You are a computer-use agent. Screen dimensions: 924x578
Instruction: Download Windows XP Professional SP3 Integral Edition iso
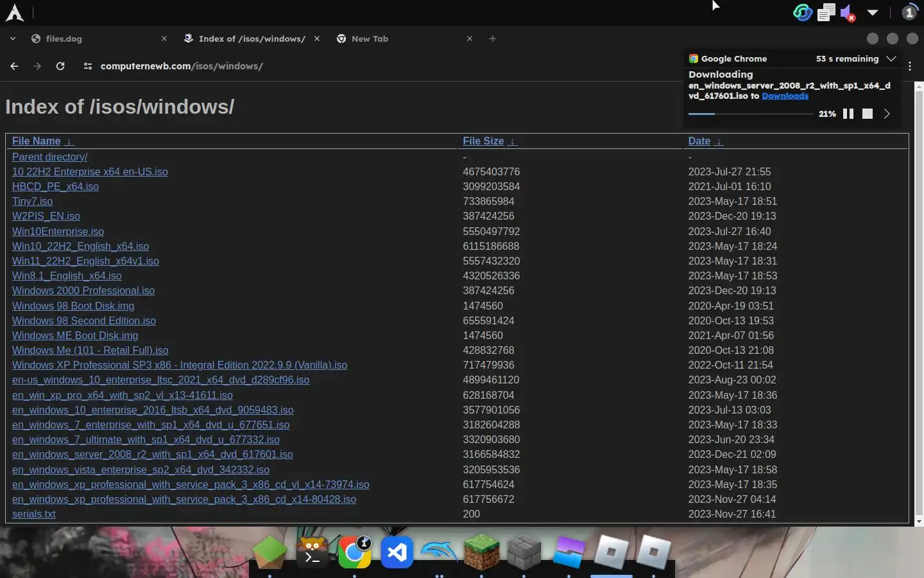[x=180, y=365]
